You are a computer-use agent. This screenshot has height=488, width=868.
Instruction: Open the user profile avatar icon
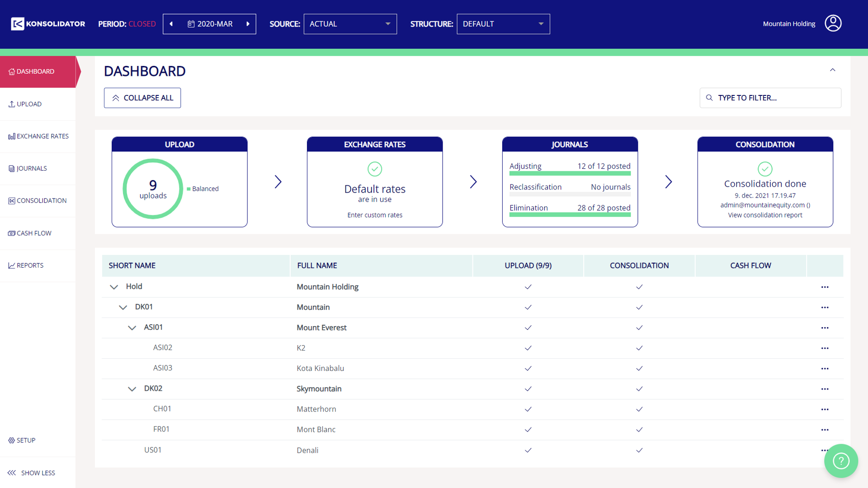coord(833,24)
